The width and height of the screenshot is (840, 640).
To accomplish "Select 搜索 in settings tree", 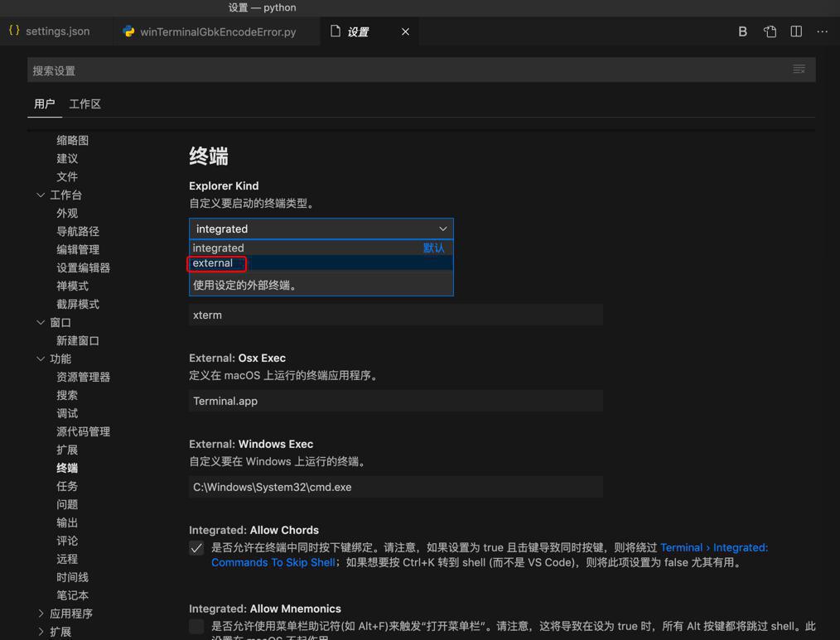I will (x=67, y=395).
